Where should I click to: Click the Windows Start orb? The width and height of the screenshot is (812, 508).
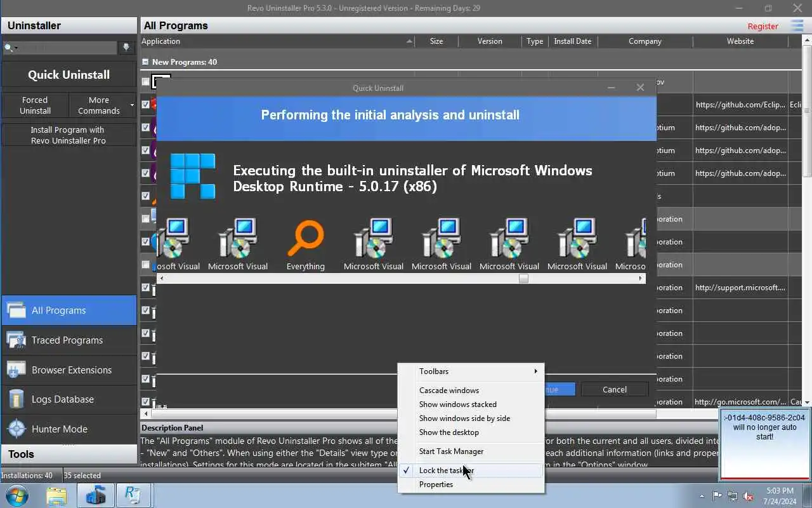[17, 495]
